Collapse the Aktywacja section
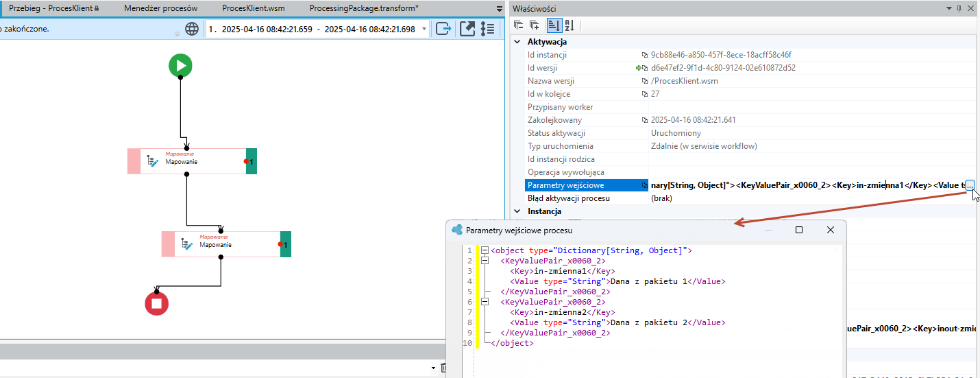980x378 pixels. pos(517,42)
